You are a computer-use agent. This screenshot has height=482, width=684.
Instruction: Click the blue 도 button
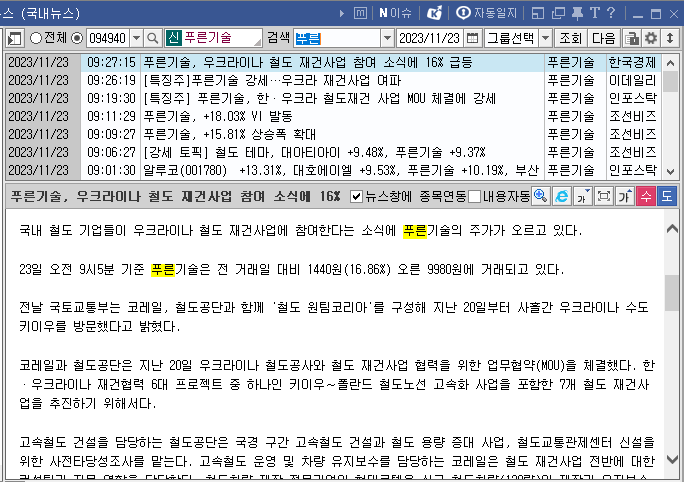point(667,196)
